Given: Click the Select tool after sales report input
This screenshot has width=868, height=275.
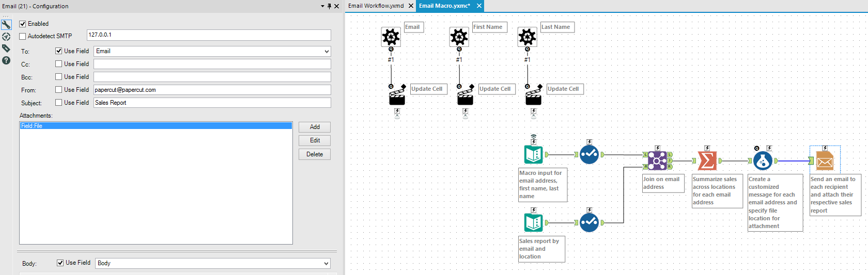Looking at the screenshot, I should [x=589, y=222].
